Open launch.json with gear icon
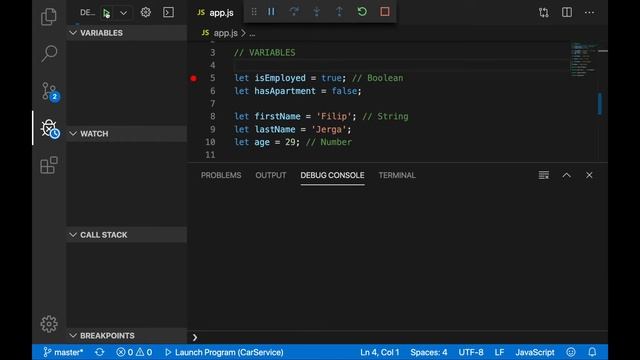This screenshot has width=640, height=360. [x=146, y=13]
